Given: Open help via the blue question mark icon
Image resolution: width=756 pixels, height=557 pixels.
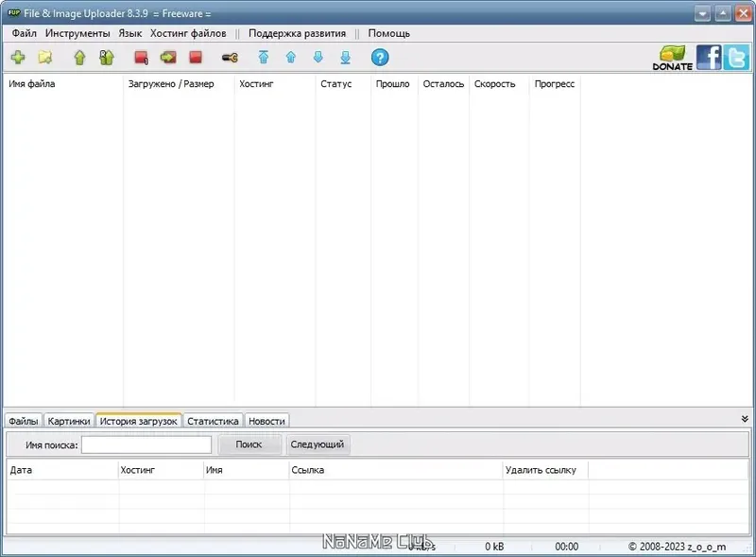Looking at the screenshot, I should (x=379, y=58).
